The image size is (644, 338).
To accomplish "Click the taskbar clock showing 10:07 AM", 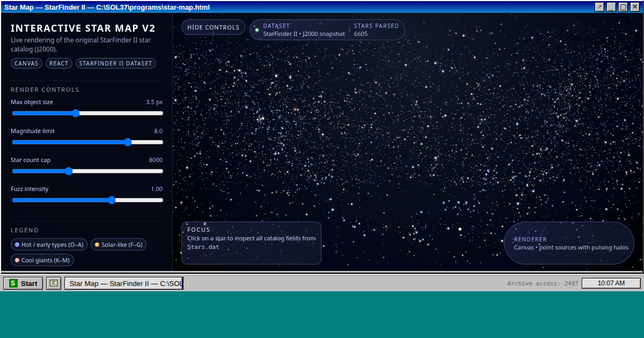I will [x=611, y=283].
